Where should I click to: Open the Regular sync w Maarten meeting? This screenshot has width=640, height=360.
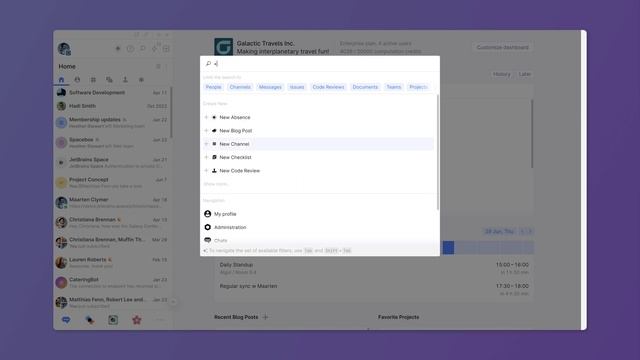[374, 289]
